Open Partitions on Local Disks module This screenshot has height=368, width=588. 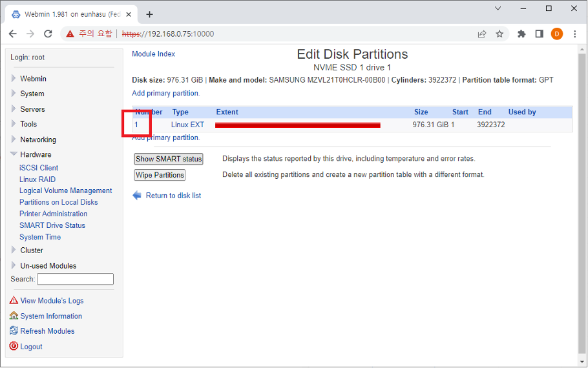[59, 202]
